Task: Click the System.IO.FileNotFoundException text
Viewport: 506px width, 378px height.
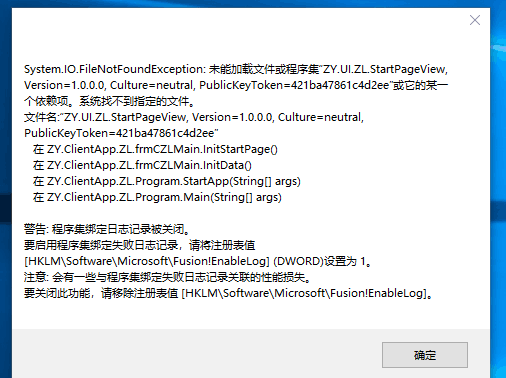Action: point(114,69)
